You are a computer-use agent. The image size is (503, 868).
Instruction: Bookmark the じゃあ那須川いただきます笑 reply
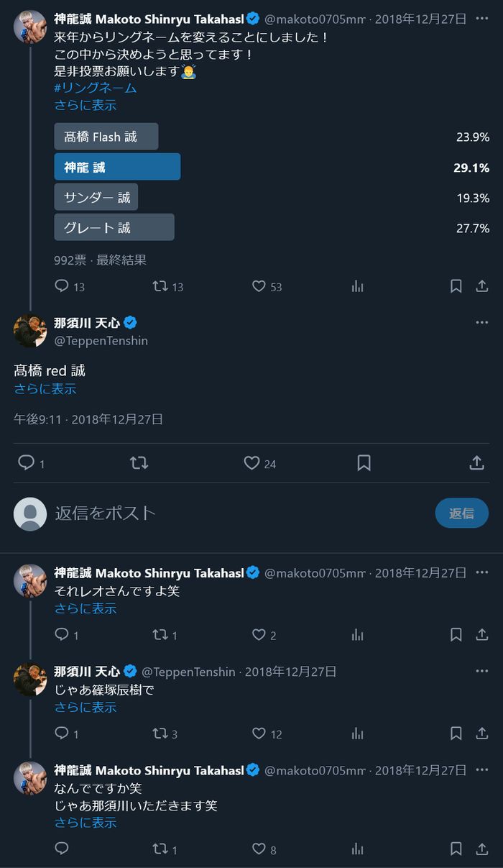point(456,849)
